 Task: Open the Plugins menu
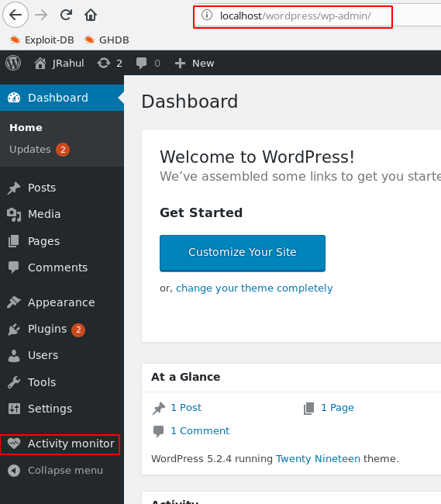47,329
